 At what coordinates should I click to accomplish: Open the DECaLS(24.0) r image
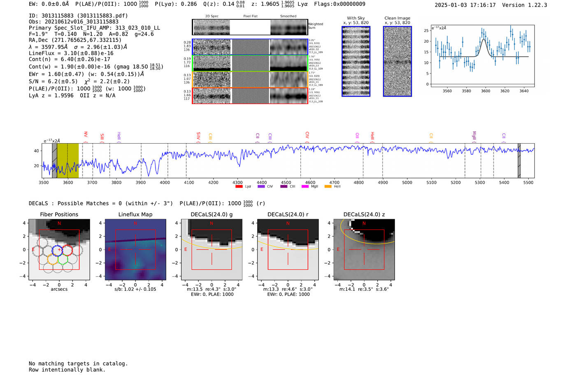(288, 250)
